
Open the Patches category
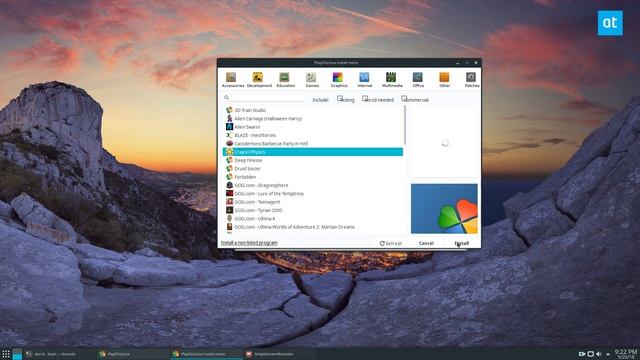pos(471,80)
